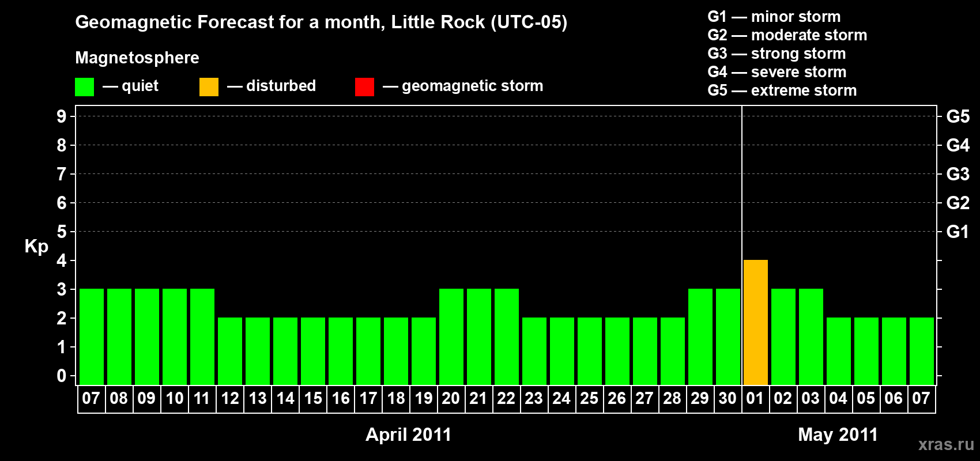Click the G3 right-axis label
980x461 pixels.
point(958,174)
